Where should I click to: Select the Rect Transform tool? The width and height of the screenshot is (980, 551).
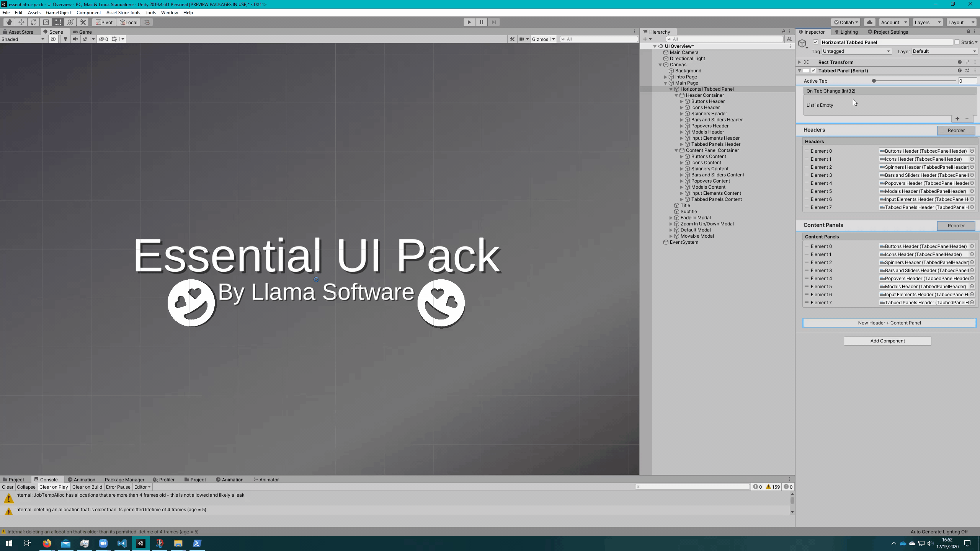coord(58,22)
